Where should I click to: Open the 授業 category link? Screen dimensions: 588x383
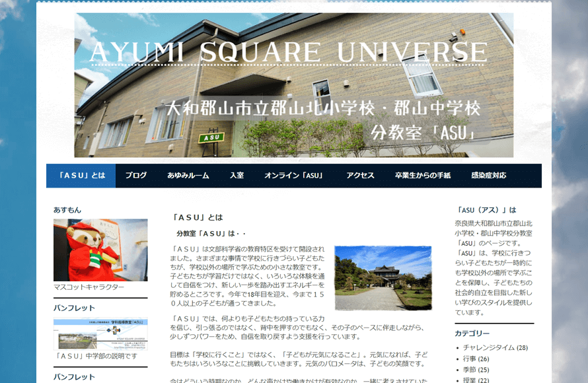(x=470, y=380)
